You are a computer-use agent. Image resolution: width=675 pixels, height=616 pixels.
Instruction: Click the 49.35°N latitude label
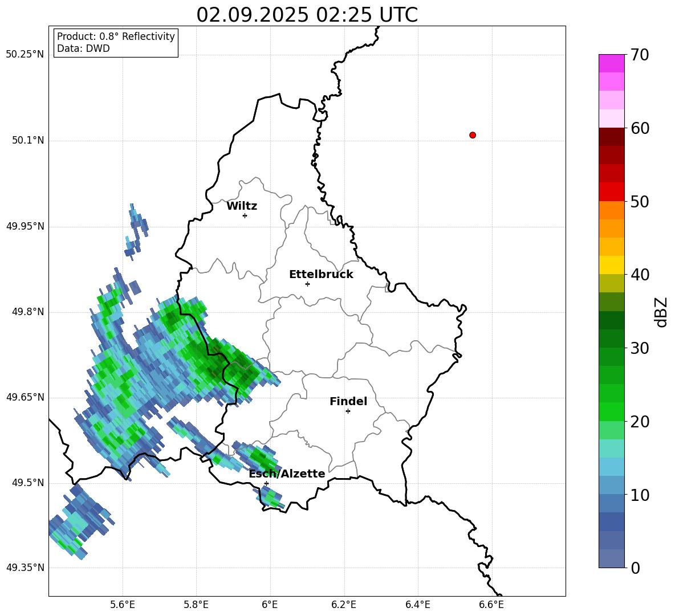tap(25, 568)
